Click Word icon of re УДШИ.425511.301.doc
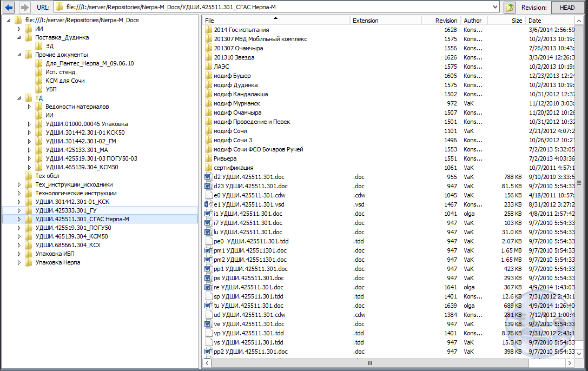The height and width of the screenshot is (371, 588). 209,287
